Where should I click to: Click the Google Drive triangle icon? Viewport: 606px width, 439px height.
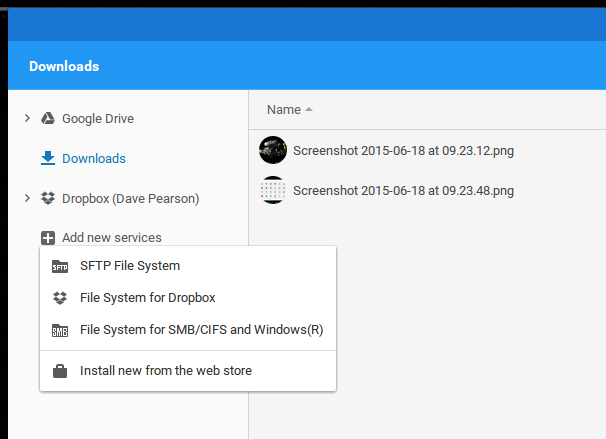(x=48, y=118)
